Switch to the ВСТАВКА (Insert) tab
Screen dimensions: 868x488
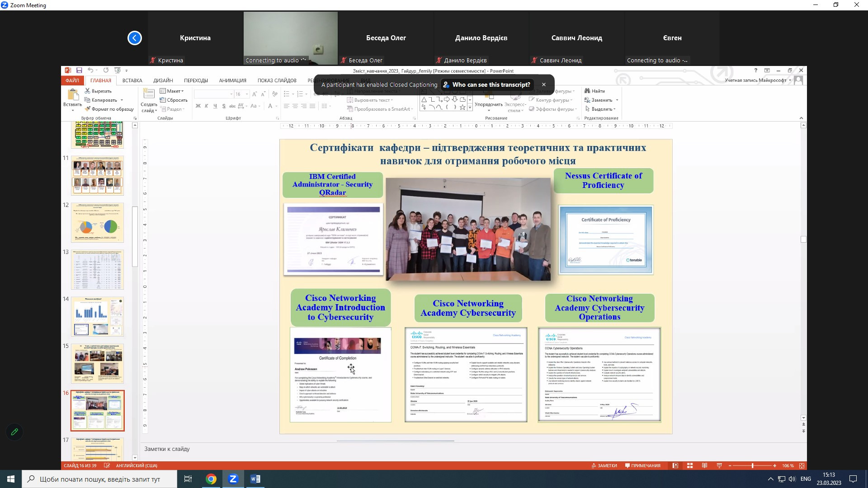(132, 80)
